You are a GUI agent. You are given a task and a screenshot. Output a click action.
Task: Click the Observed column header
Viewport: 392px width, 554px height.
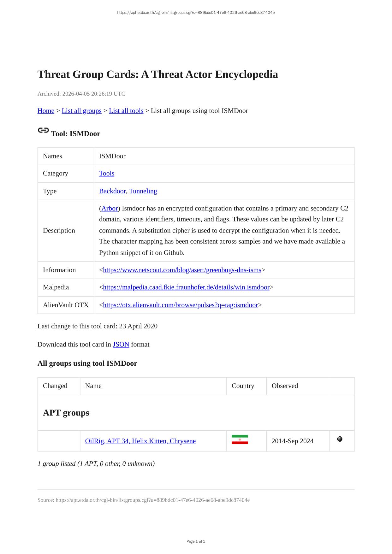click(285, 386)
